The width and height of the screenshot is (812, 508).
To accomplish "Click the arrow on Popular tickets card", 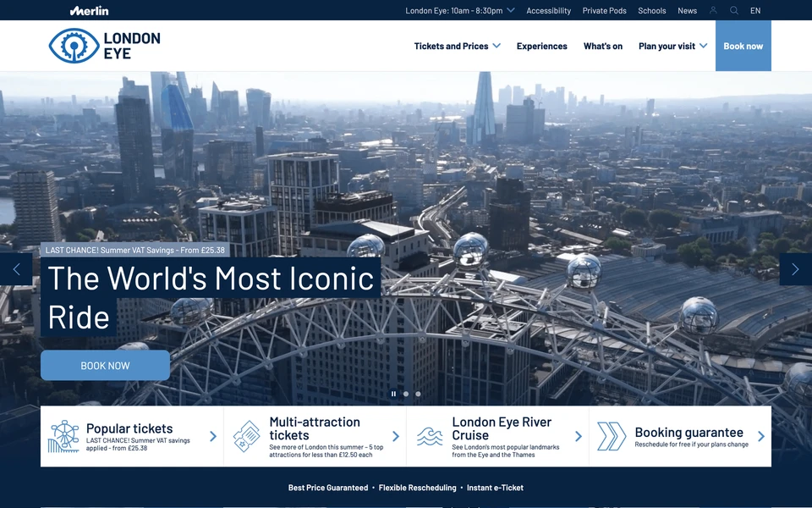I will click(x=213, y=437).
